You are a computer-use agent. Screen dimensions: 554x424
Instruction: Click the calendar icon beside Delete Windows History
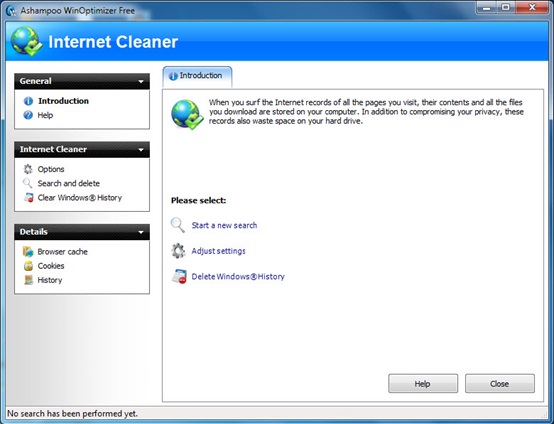[179, 276]
